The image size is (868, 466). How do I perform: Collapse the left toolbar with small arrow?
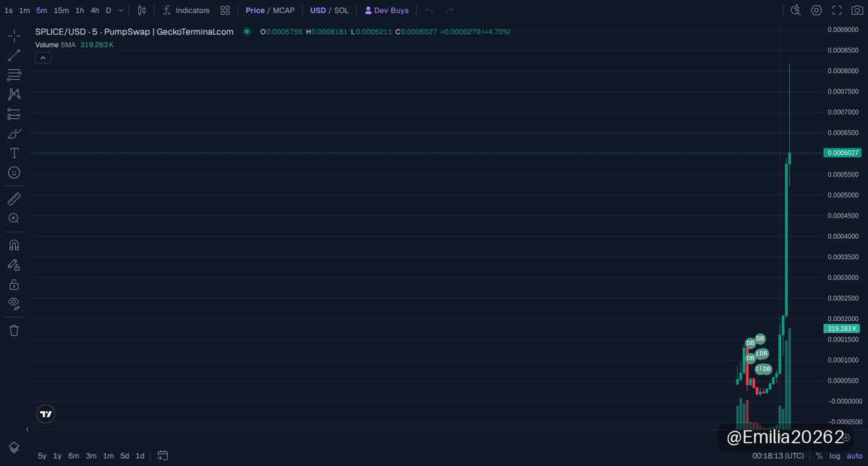(28, 429)
